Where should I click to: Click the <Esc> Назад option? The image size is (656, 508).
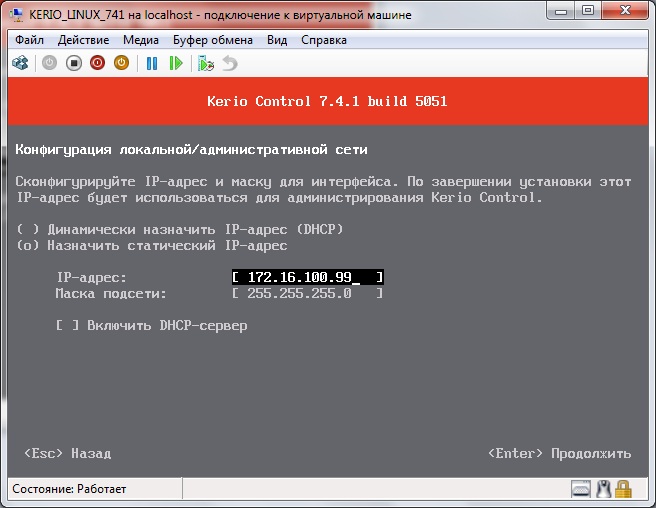coord(67,453)
